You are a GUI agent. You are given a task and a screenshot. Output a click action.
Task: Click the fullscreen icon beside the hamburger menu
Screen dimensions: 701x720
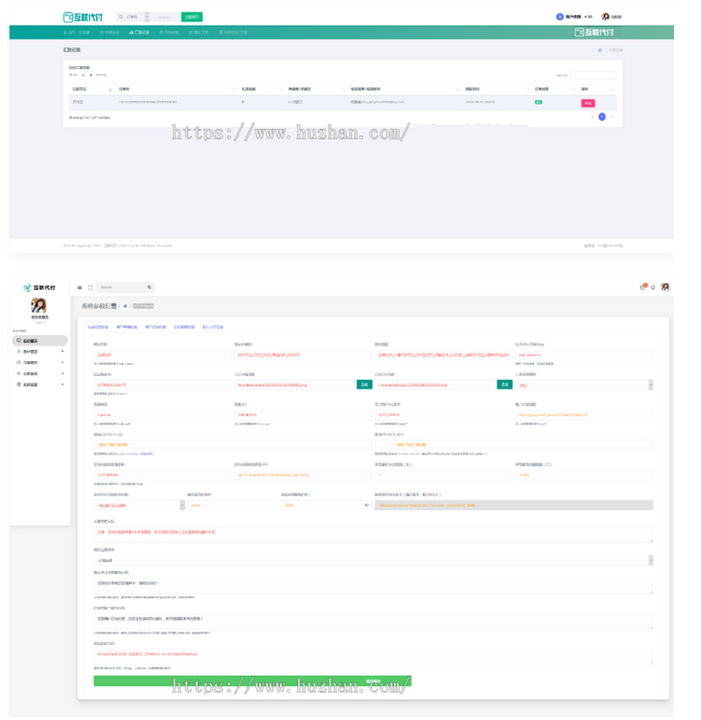tap(90, 287)
